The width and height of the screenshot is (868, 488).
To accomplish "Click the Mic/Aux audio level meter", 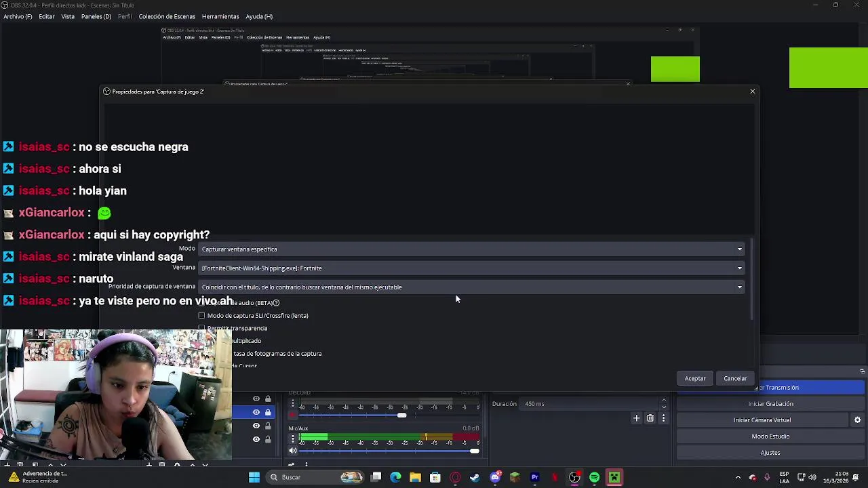I will point(390,437).
